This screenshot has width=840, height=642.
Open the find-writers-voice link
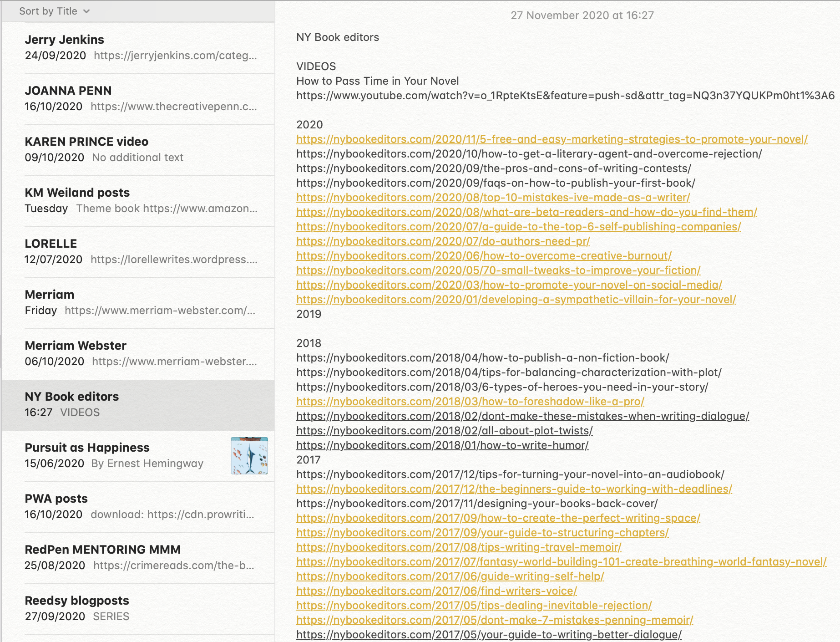click(436, 591)
